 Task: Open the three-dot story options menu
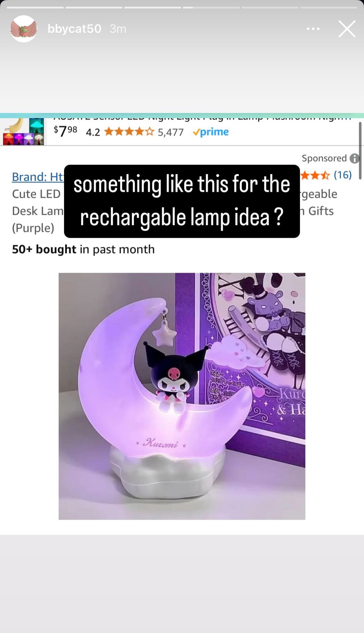click(x=313, y=29)
